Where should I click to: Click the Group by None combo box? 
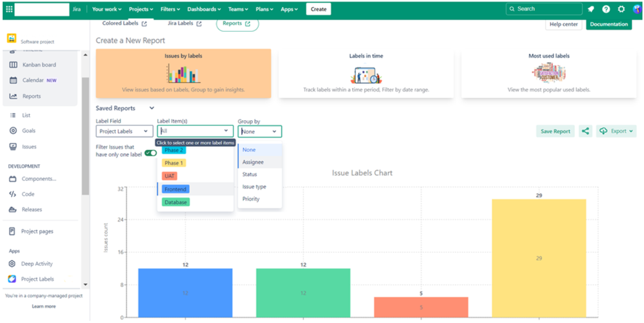coord(259,131)
